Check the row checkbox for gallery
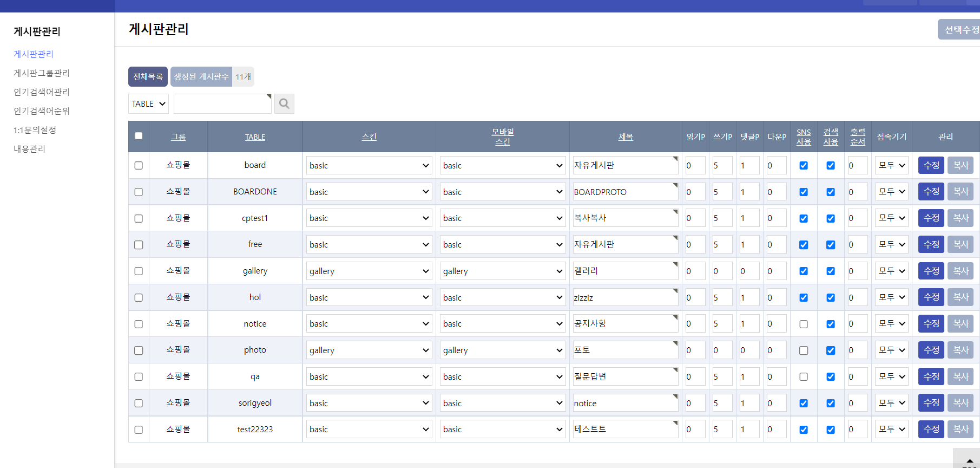The width and height of the screenshot is (980, 468). (x=139, y=271)
